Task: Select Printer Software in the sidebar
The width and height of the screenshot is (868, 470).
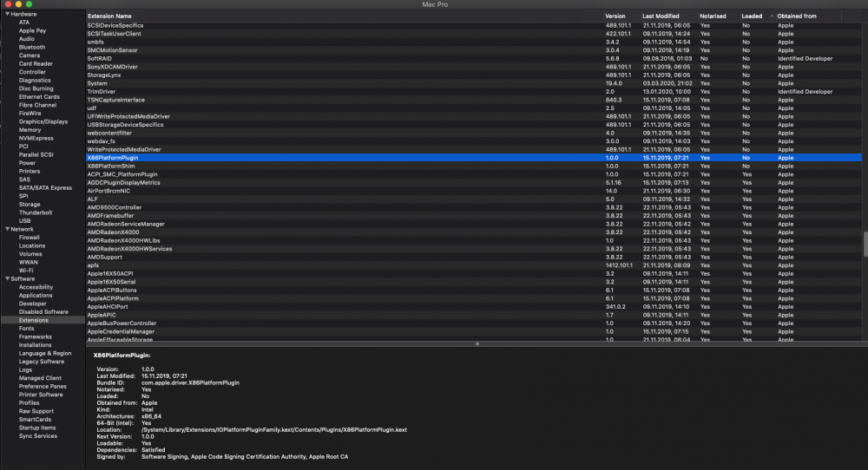Action: point(41,395)
